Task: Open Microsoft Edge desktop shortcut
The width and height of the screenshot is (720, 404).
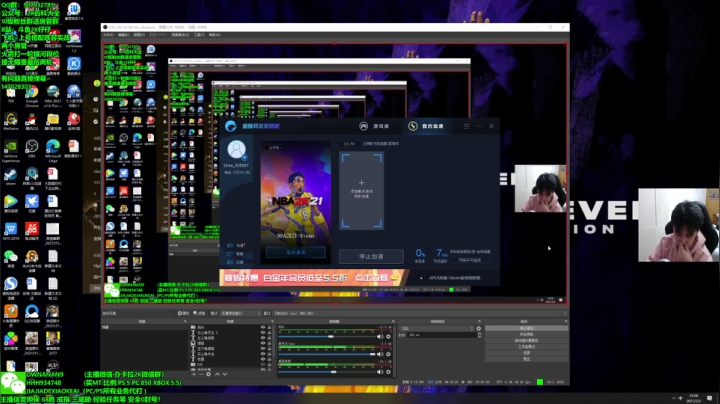Action: 53,149
